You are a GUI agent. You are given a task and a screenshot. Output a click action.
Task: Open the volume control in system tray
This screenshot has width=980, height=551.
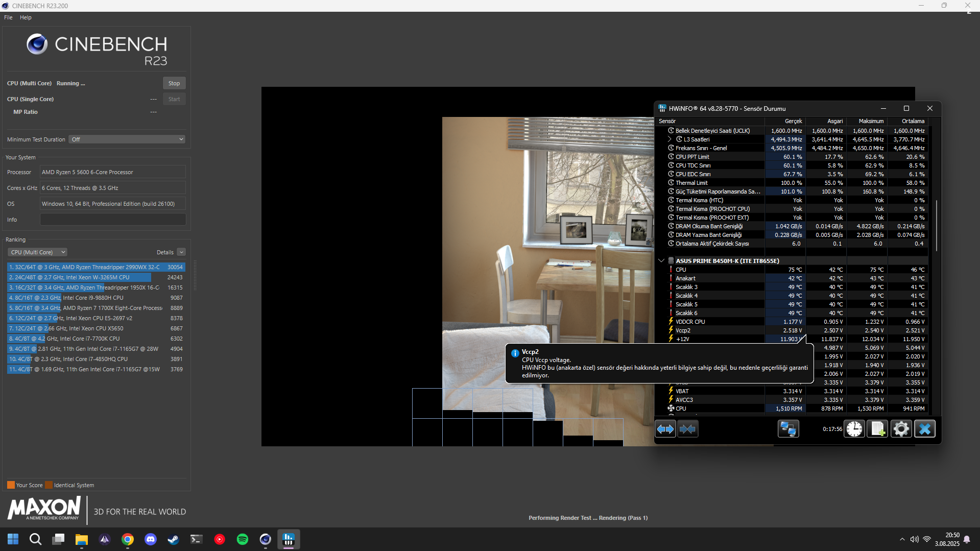click(914, 539)
